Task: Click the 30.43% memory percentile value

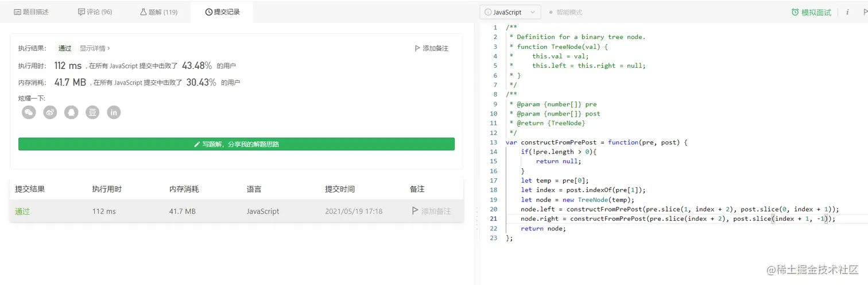Action: [x=201, y=82]
